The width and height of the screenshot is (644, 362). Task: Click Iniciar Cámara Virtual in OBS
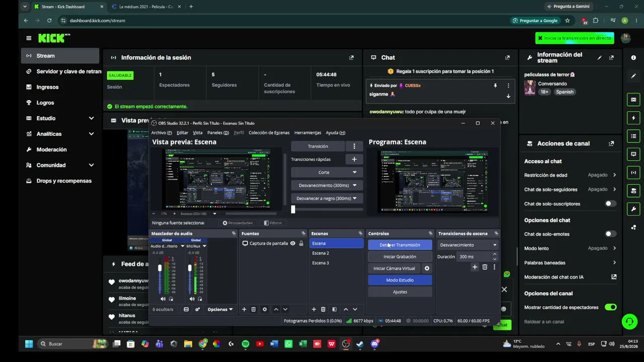pos(394,268)
